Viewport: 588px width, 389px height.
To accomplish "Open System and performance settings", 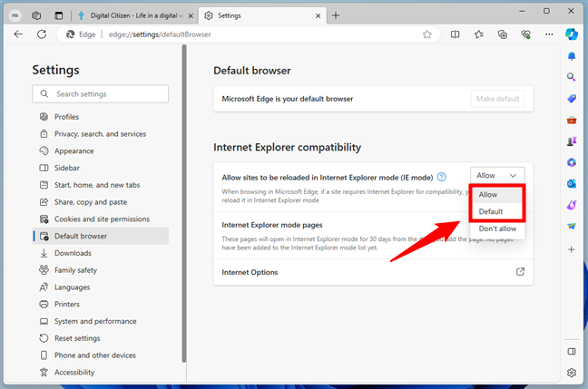I will pos(101,321).
